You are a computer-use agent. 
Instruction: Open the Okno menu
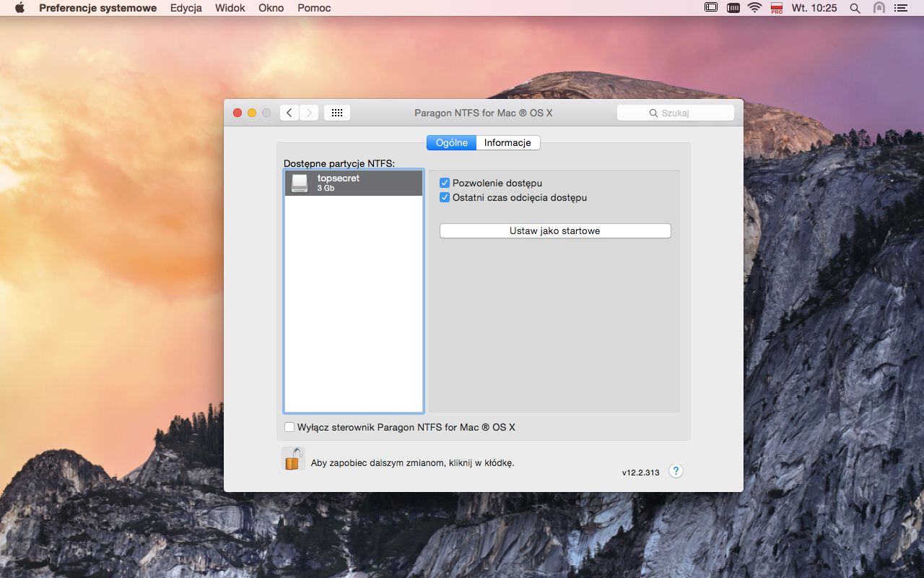point(271,8)
